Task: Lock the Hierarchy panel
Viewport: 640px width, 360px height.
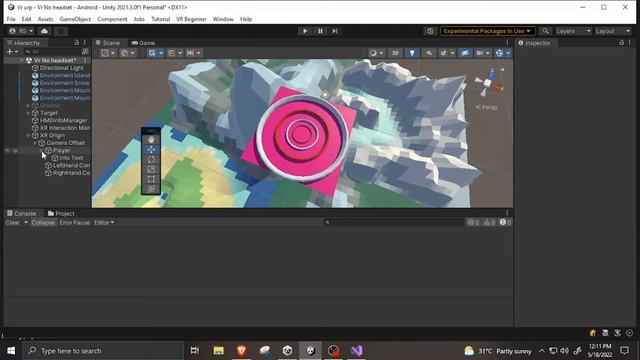Action: point(76,42)
